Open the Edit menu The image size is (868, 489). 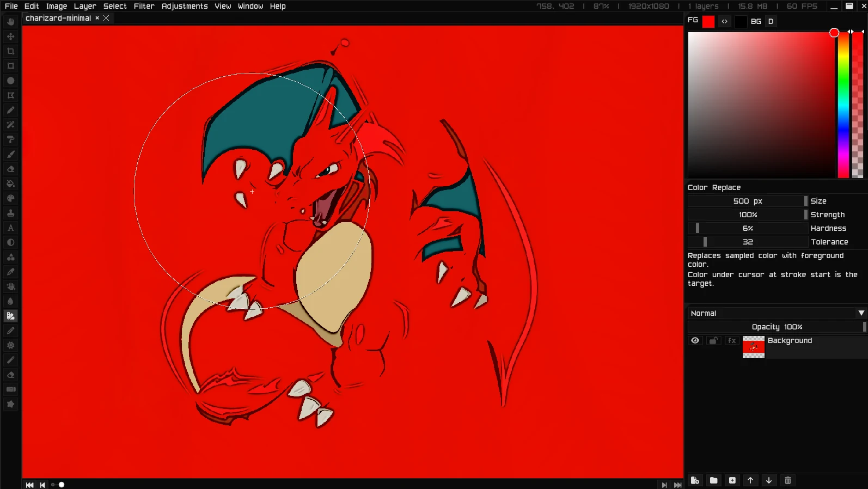pyautogui.click(x=32, y=6)
